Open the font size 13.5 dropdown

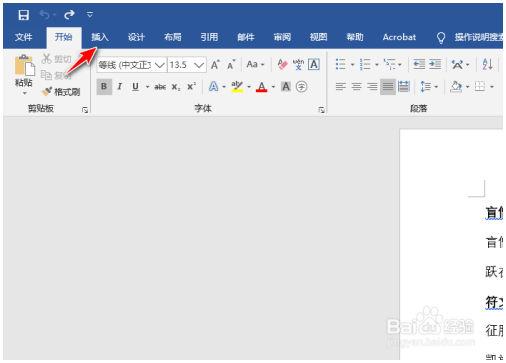click(x=199, y=65)
